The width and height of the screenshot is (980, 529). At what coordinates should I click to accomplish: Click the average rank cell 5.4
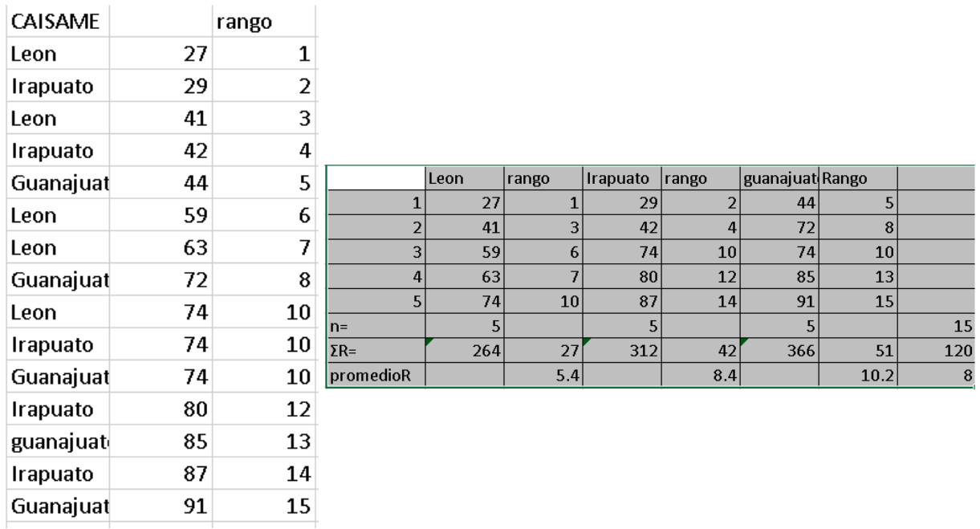[x=543, y=376]
